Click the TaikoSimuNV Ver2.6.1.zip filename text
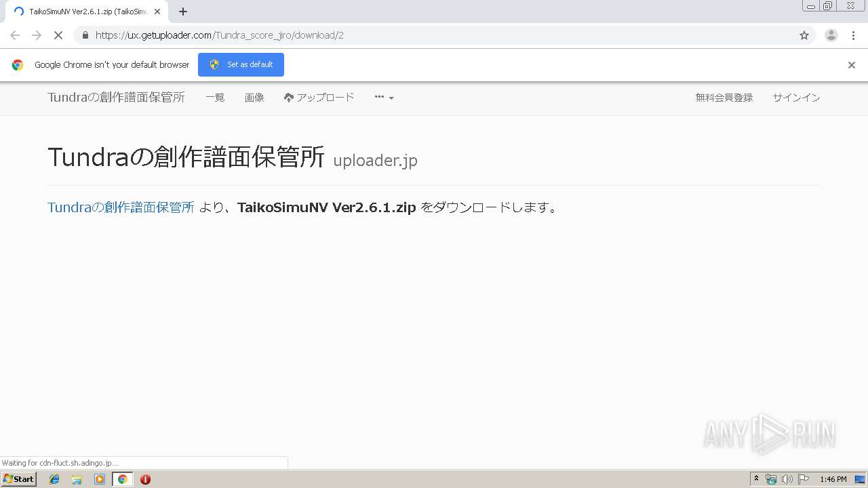Screen dimensions: 868x488 coord(326,207)
